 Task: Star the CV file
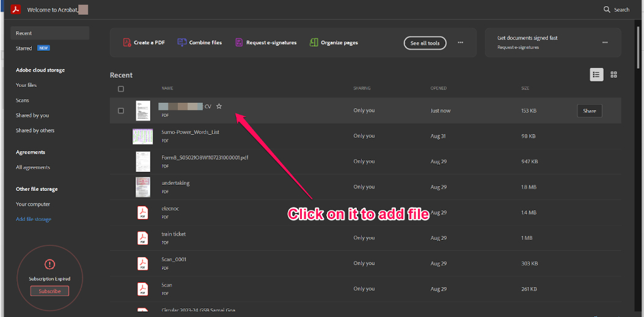pyautogui.click(x=219, y=106)
